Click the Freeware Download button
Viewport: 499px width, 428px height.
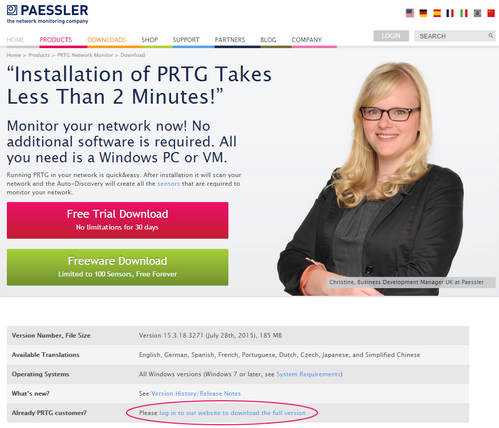point(117,267)
